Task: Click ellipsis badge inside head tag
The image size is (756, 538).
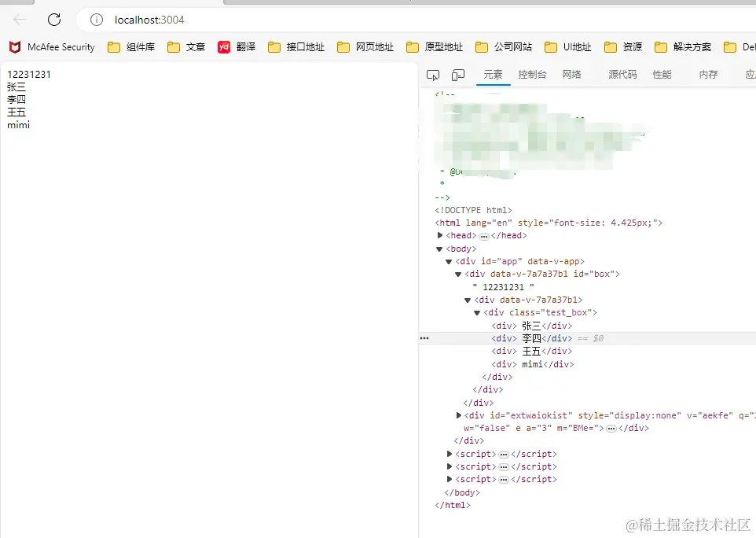Action: pos(484,237)
